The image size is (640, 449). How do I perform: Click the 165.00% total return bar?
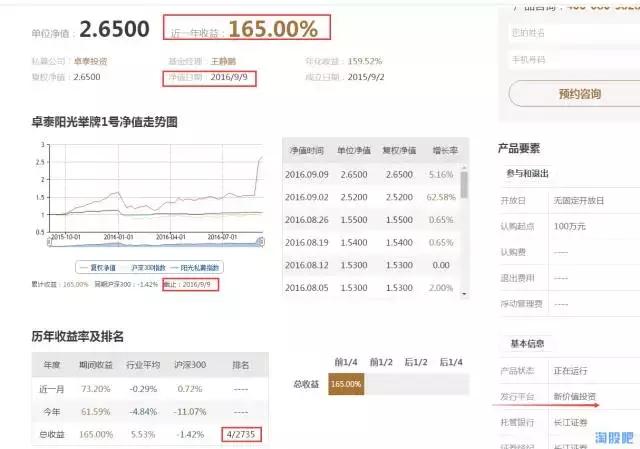pyautogui.click(x=346, y=384)
